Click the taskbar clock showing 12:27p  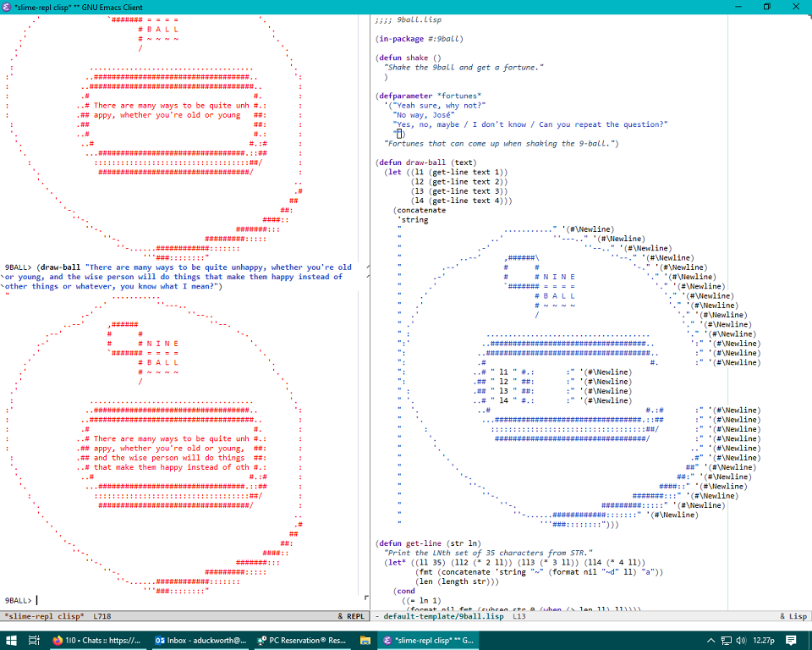tap(764, 641)
